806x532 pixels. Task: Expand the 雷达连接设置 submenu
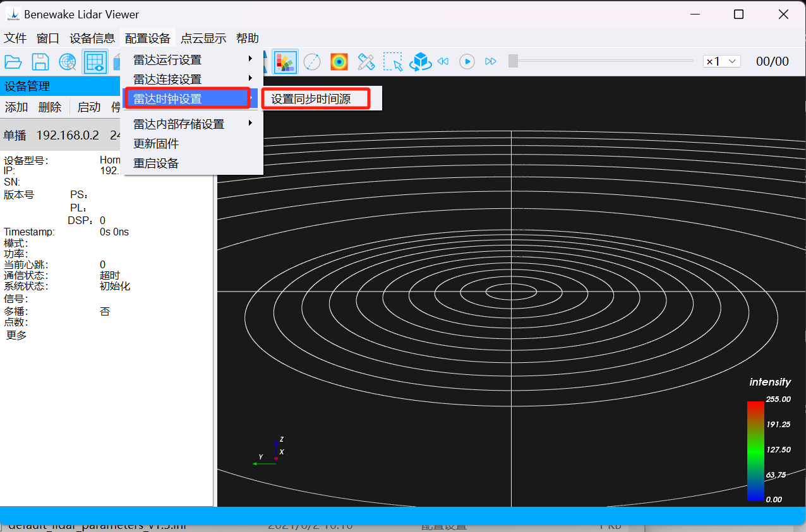[x=192, y=79]
